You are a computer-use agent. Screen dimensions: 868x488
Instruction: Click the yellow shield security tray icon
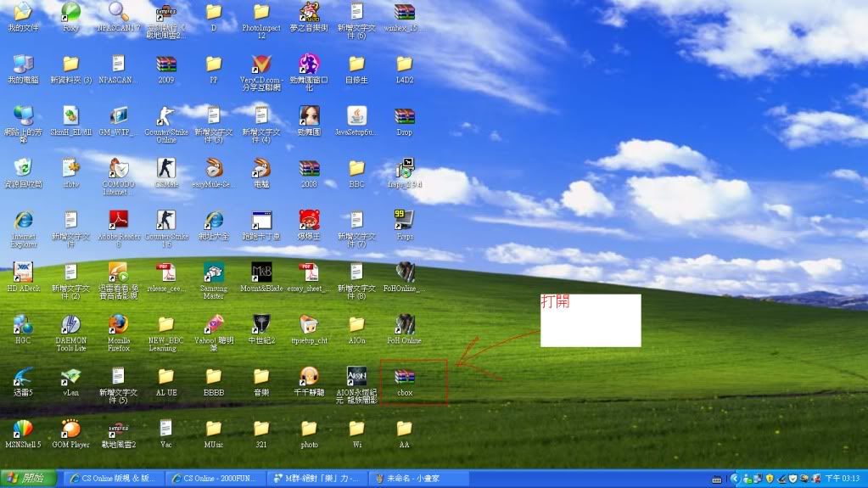[x=770, y=480]
